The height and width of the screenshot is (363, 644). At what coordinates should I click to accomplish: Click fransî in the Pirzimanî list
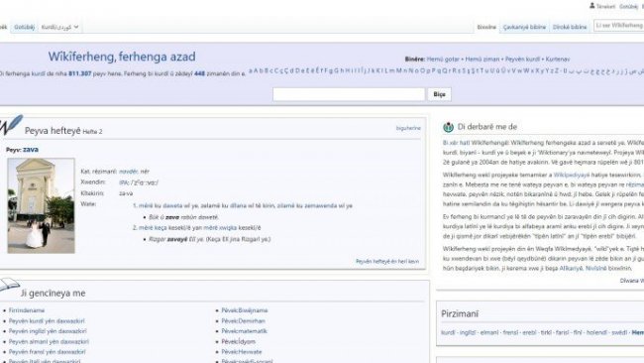tap(510, 332)
